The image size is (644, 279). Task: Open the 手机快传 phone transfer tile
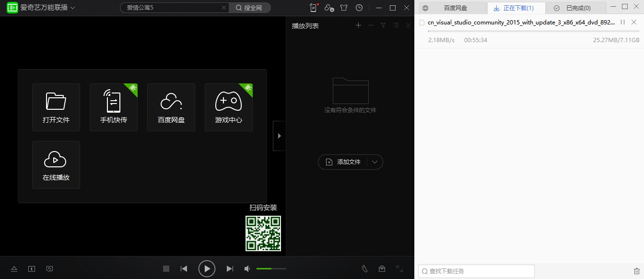[x=114, y=107]
